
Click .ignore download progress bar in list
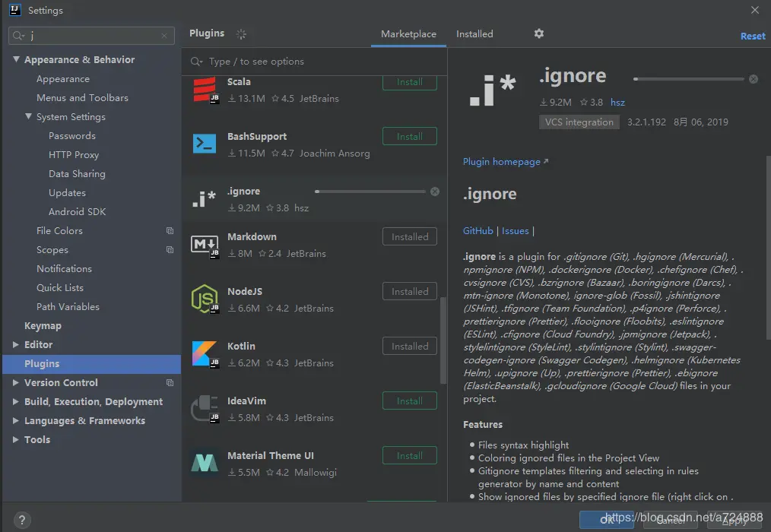coord(370,192)
